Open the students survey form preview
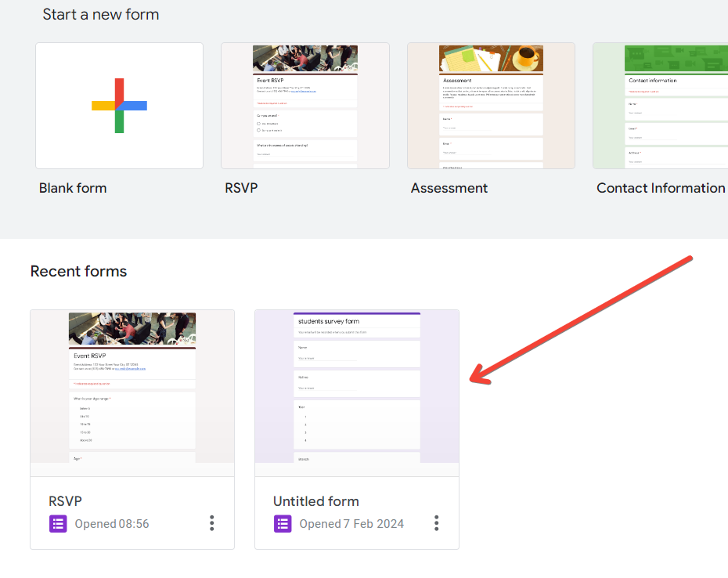 357,392
